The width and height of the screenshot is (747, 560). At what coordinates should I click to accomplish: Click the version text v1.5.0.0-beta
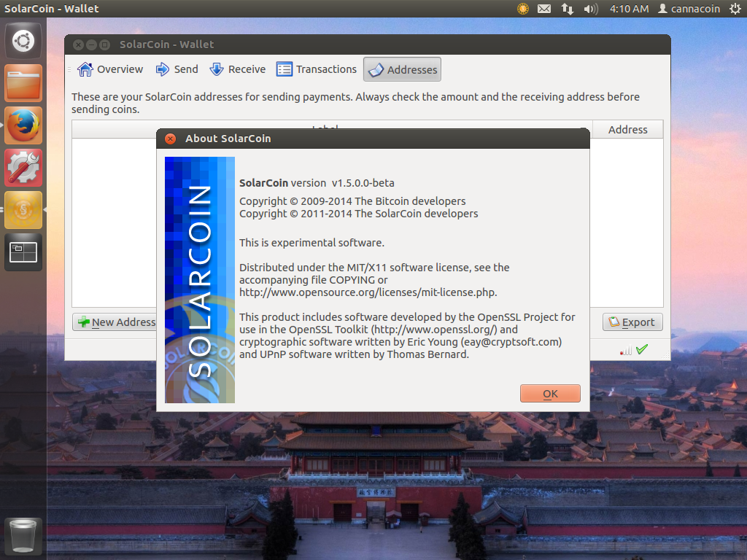pyautogui.click(x=363, y=183)
